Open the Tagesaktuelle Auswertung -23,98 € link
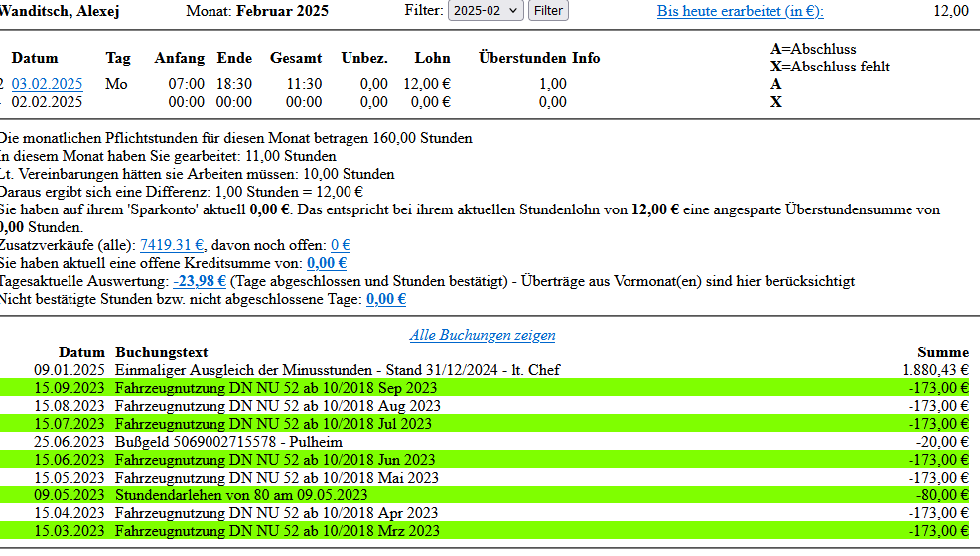980x556 pixels. (200, 281)
